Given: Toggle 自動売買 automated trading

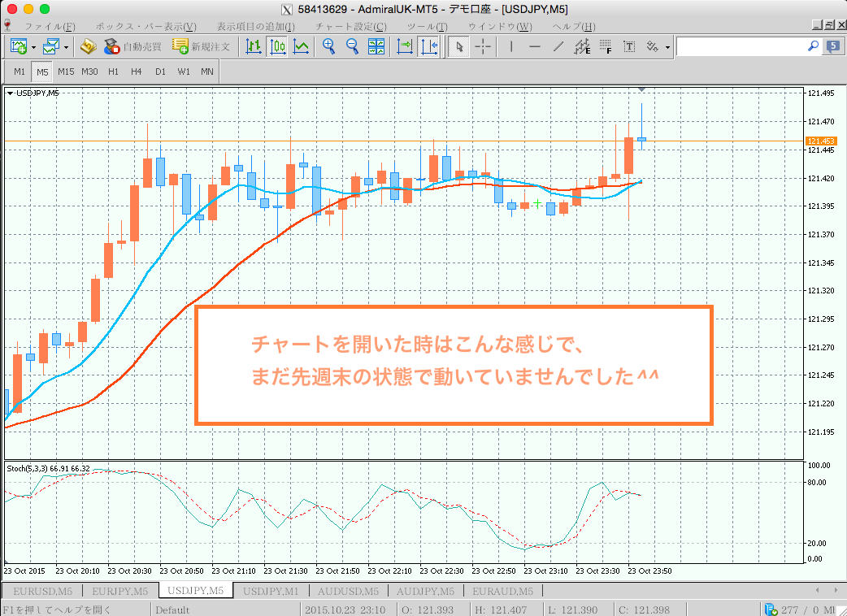Looking at the screenshot, I should [x=134, y=46].
